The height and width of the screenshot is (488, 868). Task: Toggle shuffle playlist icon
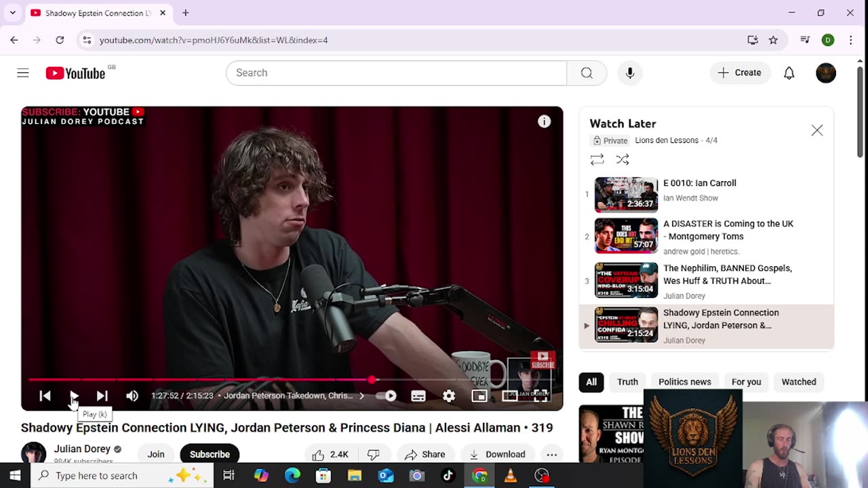click(623, 160)
